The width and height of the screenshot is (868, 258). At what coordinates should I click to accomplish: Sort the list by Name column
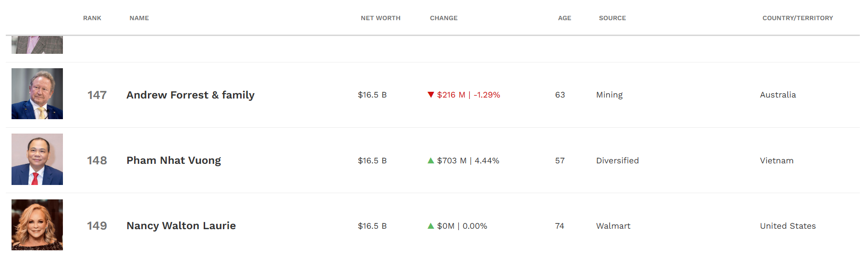[139, 18]
